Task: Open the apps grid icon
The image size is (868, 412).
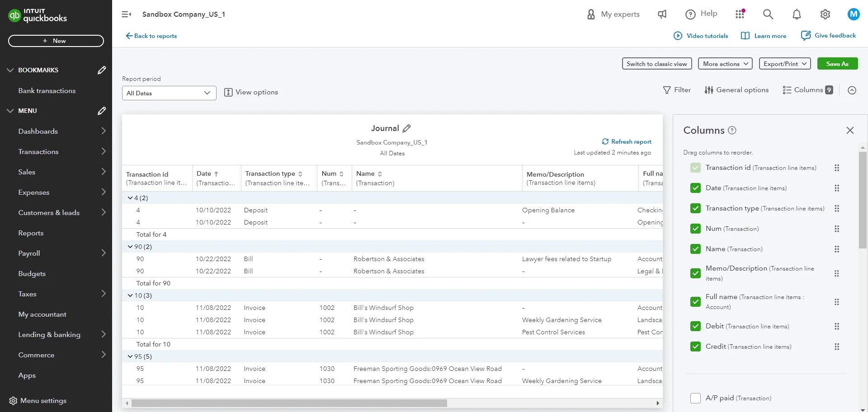Action: coord(740,14)
